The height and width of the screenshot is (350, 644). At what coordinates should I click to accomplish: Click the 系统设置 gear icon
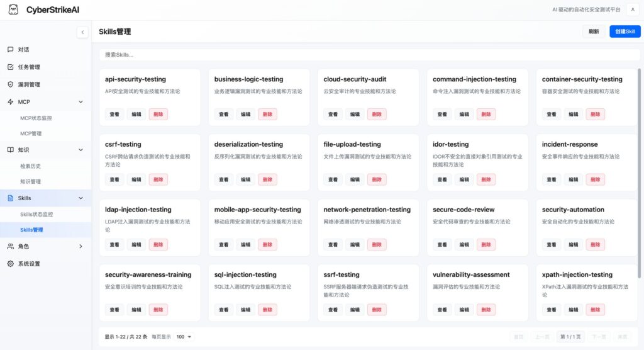click(10, 264)
